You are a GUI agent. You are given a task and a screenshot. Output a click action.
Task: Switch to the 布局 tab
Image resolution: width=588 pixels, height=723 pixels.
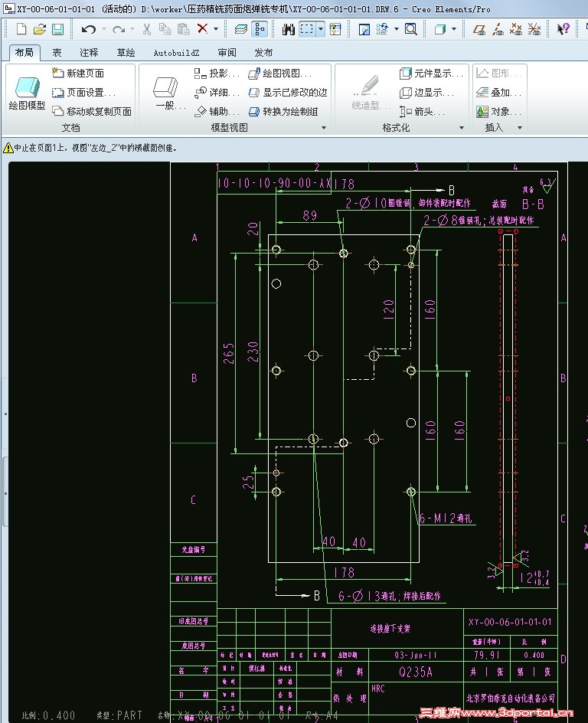[x=24, y=52]
